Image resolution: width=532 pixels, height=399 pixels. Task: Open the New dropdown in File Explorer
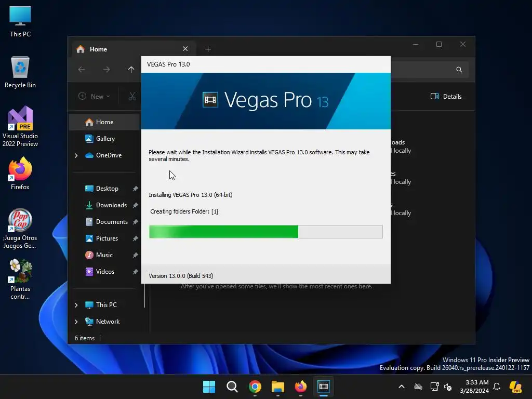(94, 96)
